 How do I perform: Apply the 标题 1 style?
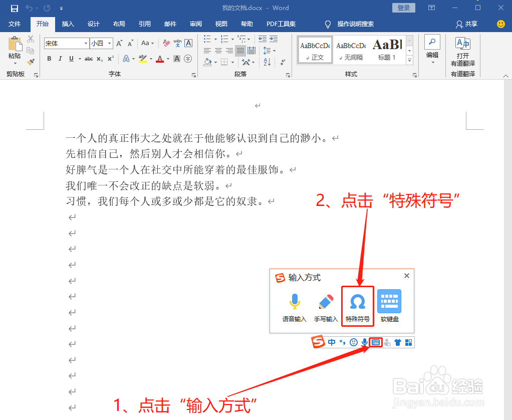click(387, 49)
